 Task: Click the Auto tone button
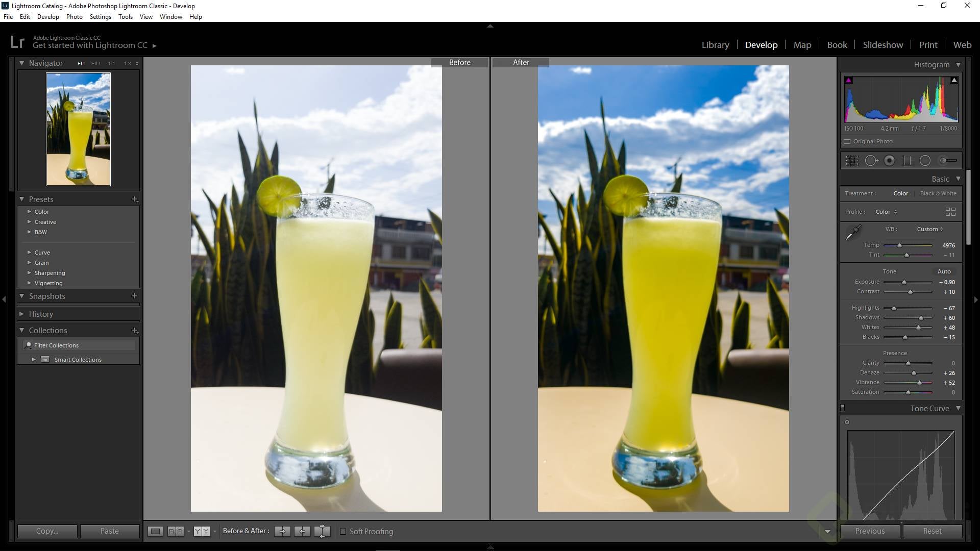tap(944, 271)
